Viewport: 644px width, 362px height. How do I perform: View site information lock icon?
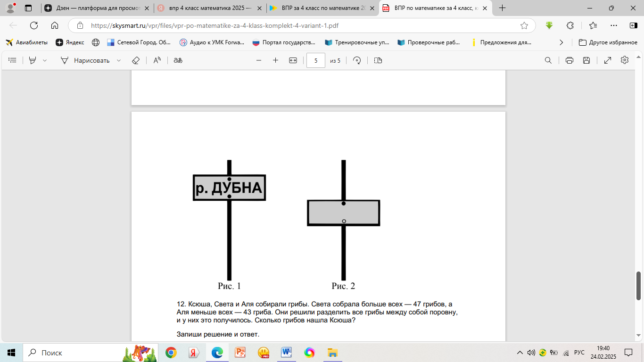(80, 25)
